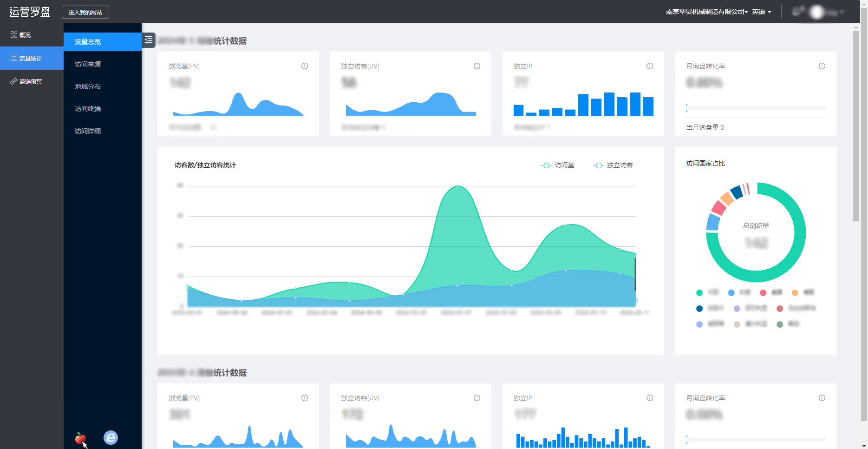868x449 pixels.
Task: Click info icon on 独立访客(UV) card
Action: pos(477,66)
